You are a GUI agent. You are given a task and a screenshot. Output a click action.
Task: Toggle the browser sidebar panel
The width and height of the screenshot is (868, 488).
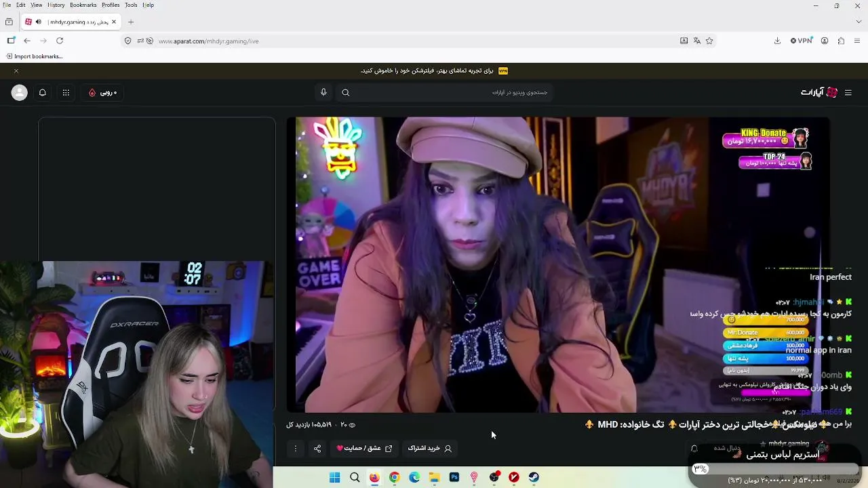point(11,41)
